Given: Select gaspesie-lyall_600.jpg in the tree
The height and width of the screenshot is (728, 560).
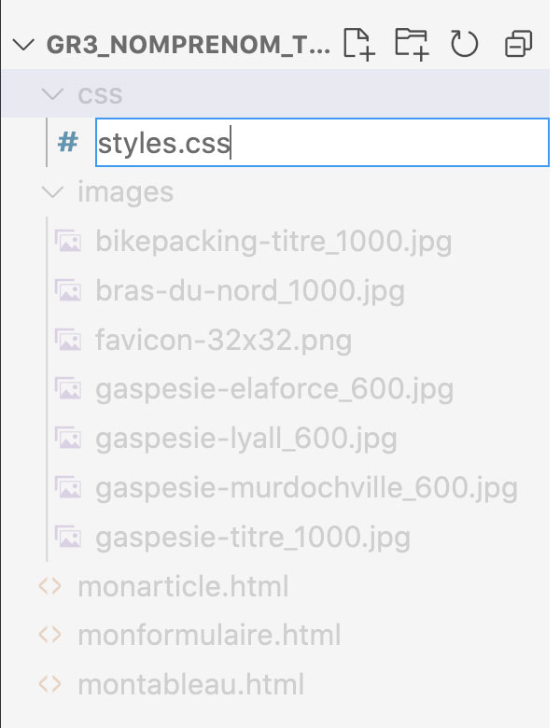Looking at the screenshot, I should click(245, 438).
